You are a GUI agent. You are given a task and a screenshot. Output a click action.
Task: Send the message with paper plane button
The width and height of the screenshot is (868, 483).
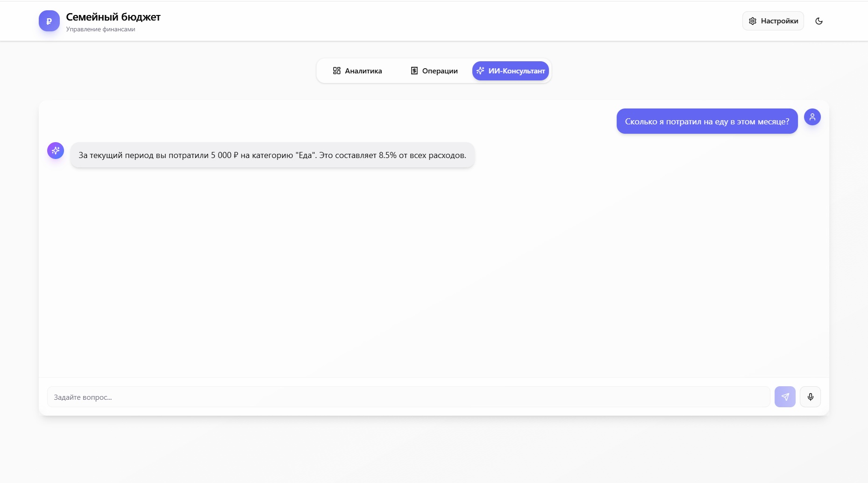click(785, 397)
